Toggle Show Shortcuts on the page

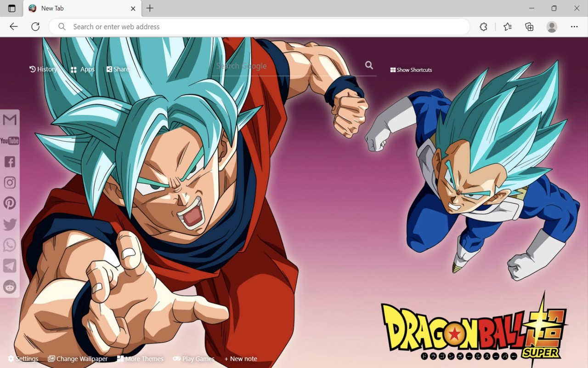pos(411,70)
